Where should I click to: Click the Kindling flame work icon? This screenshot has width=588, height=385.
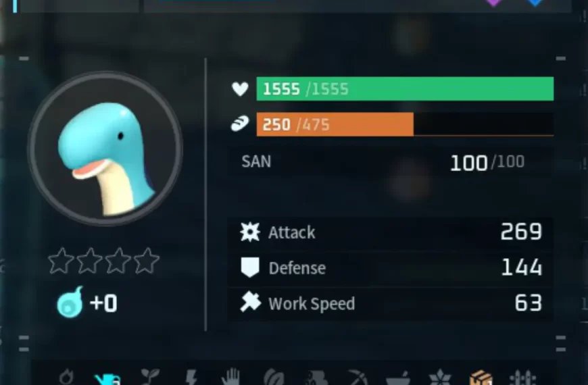[66, 377]
